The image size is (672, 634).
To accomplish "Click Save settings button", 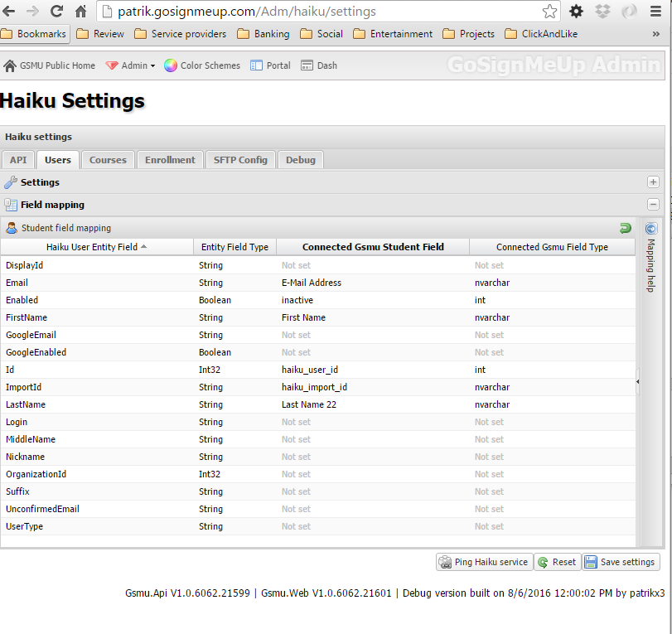I will pos(621,562).
